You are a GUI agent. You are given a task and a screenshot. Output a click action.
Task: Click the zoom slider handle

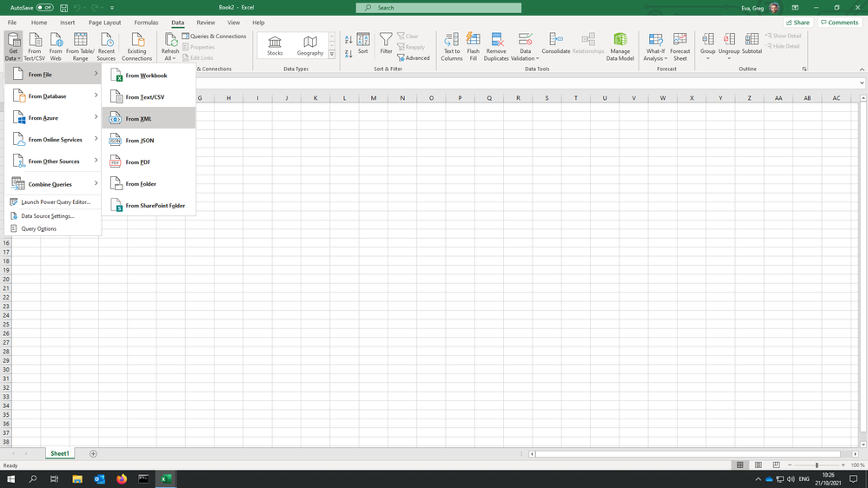817,465
